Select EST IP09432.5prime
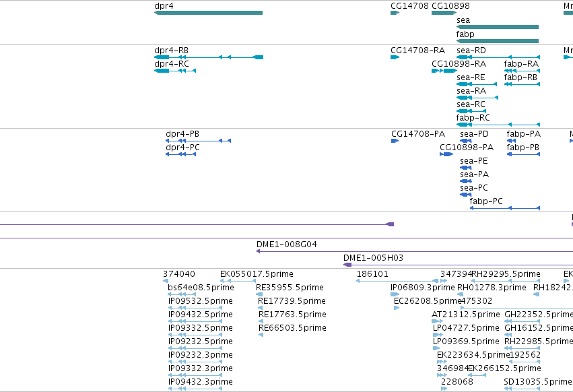Viewport: 573px width, 392px height. (x=195, y=321)
